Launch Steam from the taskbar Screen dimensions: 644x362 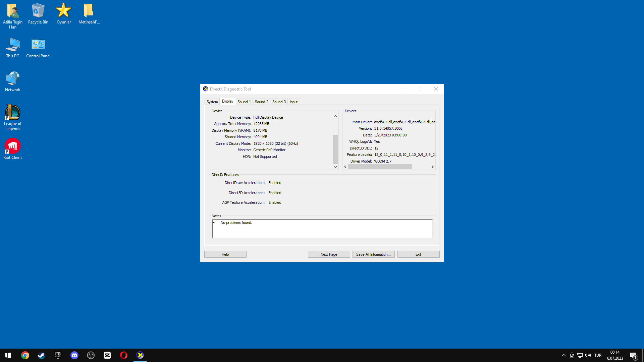pyautogui.click(x=41, y=355)
